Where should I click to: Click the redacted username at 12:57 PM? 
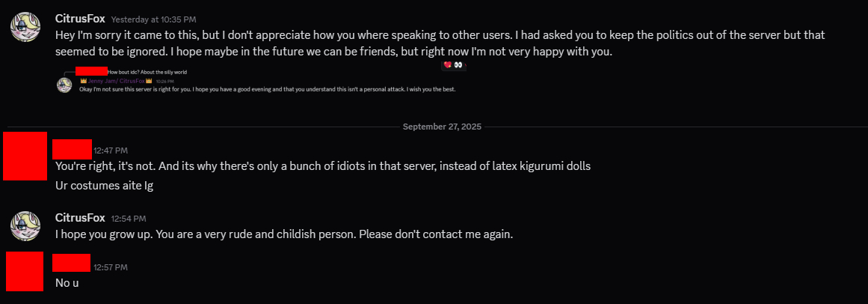pos(72,263)
